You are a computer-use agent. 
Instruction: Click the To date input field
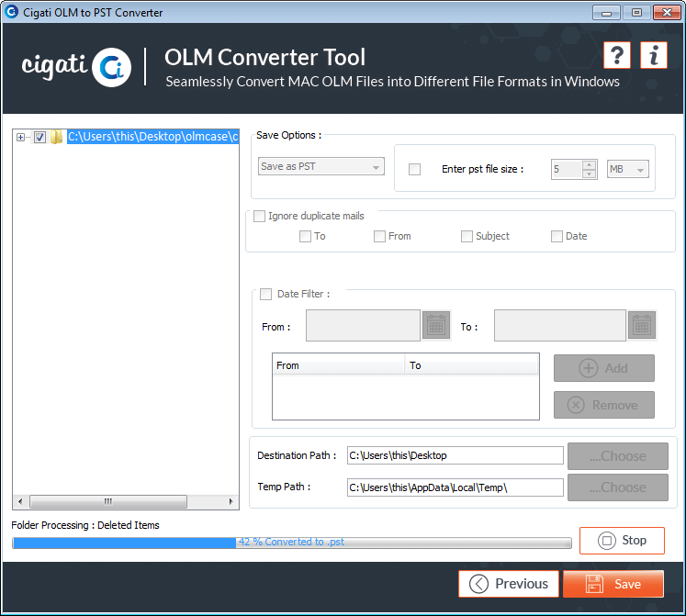[x=560, y=326]
